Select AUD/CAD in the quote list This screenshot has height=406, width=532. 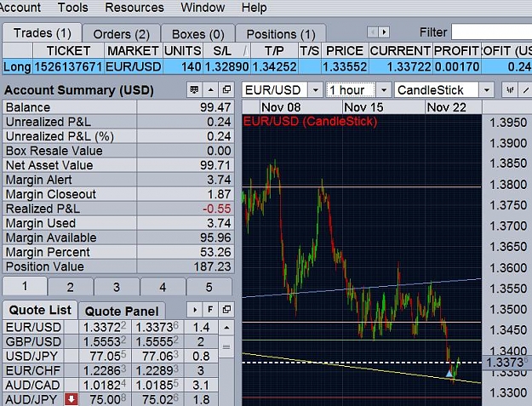point(111,386)
